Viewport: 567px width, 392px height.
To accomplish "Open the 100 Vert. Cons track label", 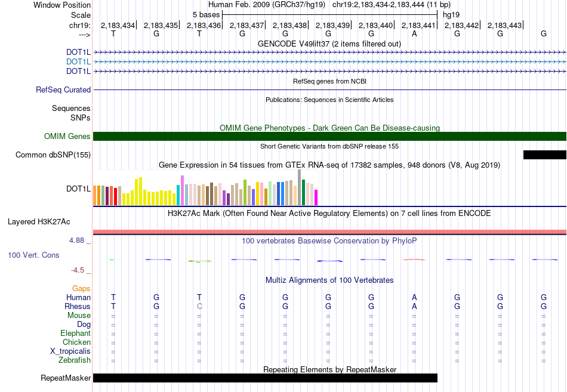I will [x=33, y=255].
